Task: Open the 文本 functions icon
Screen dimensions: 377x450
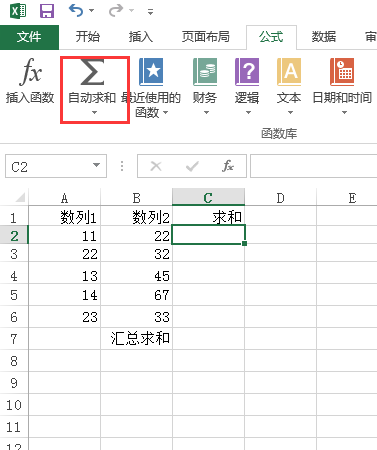Action: (x=289, y=71)
